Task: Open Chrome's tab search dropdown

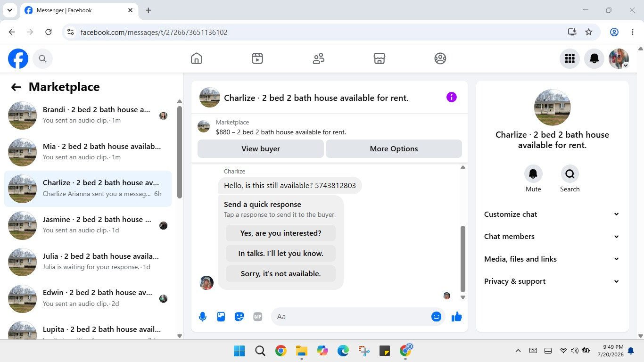Action: [9, 10]
